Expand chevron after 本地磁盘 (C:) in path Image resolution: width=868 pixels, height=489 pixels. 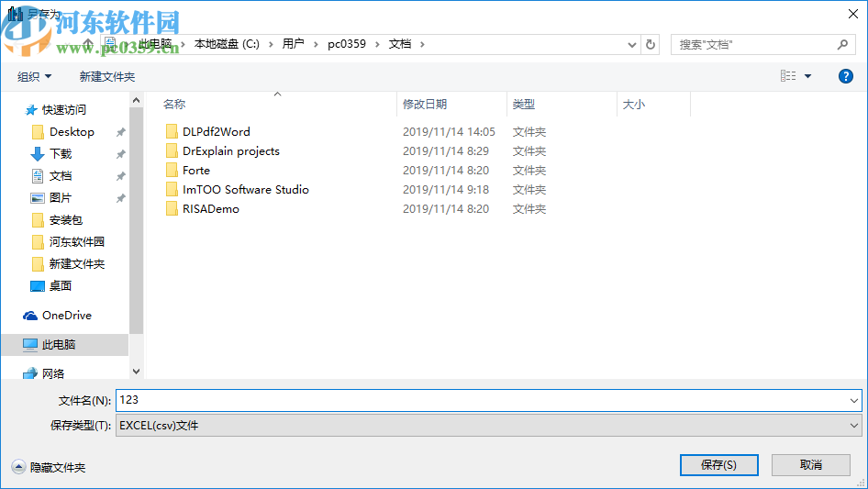point(271,44)
